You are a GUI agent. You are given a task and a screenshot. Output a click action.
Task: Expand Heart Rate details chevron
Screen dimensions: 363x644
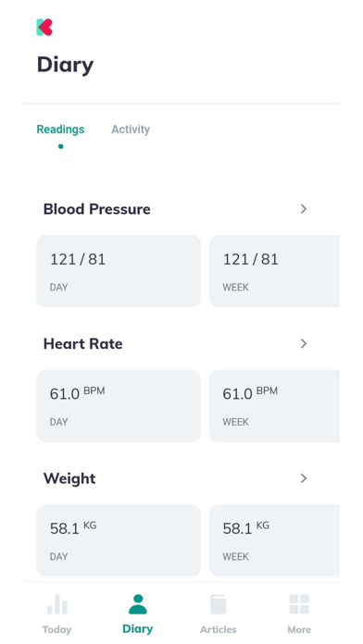click(x=304, y=344)
